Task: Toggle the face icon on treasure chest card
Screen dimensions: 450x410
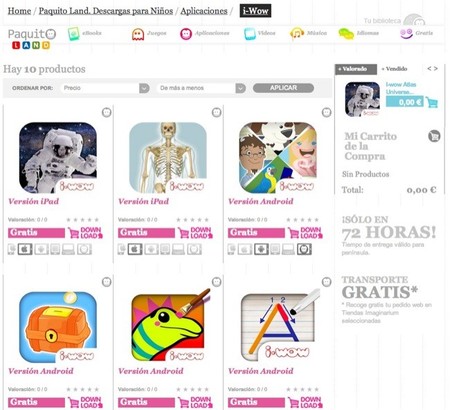Action: [x=106, y=282]
